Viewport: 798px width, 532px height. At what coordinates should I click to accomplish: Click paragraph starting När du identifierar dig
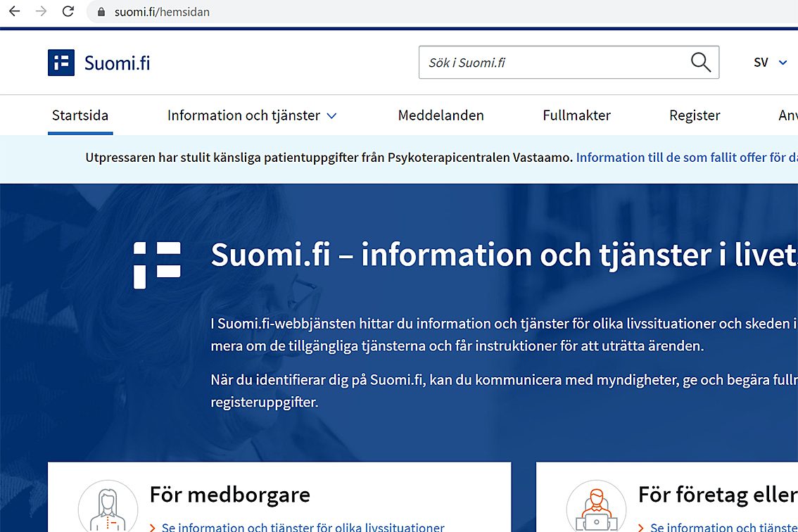coord(504,391)
